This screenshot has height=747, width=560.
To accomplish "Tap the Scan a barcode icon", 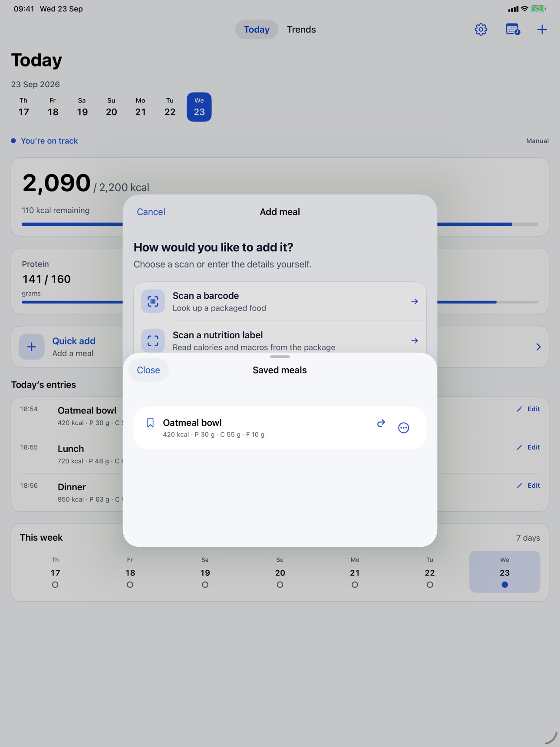I will pos(153,301).
